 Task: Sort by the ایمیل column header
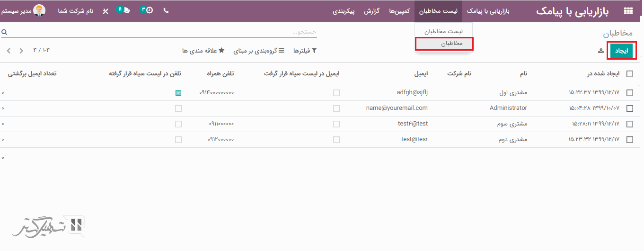point(421,74)
